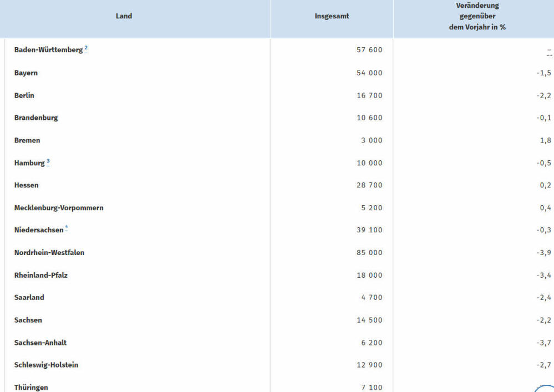The width and height of the screenshot is (554, 392).
Task: Select change value 1,8 for Bremen
Action: [545, 140]
